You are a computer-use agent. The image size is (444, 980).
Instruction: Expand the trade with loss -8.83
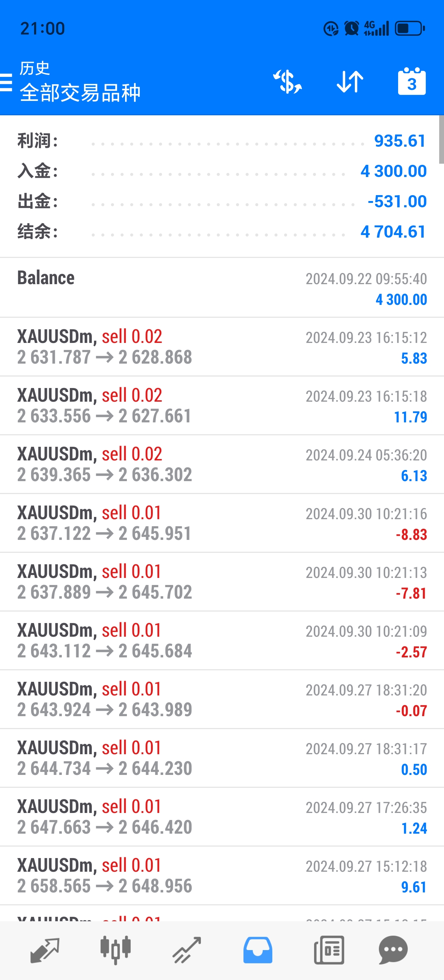coord(222,523)
